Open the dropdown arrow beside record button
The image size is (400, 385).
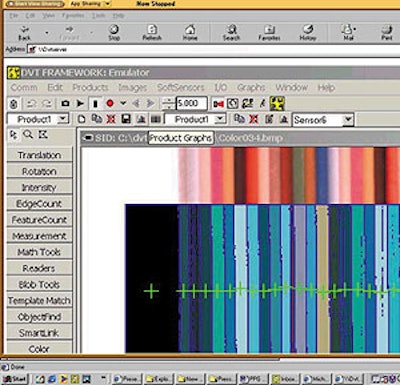[x=123, y=104]
